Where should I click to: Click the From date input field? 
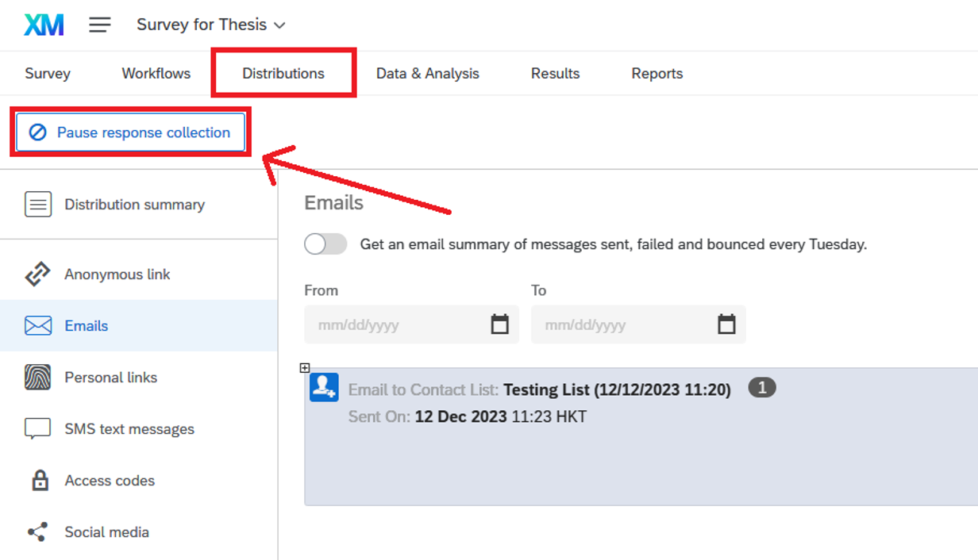click(x=397, y=324)
